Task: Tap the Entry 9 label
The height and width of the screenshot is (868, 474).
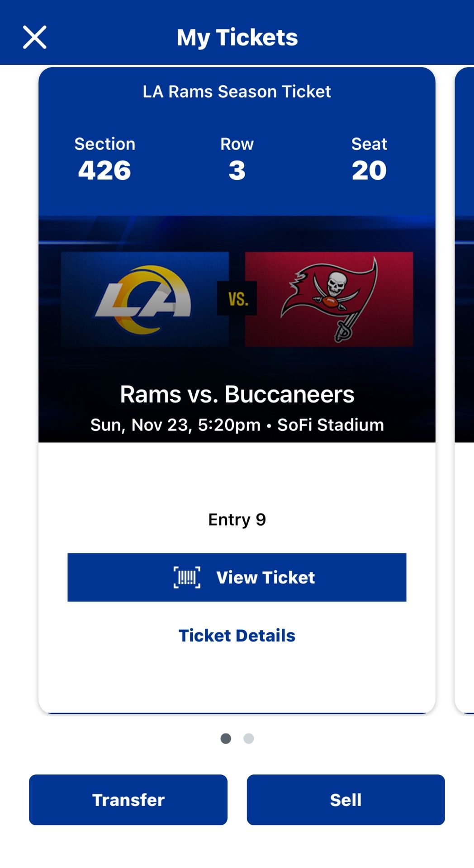Action: pos(237,519)
